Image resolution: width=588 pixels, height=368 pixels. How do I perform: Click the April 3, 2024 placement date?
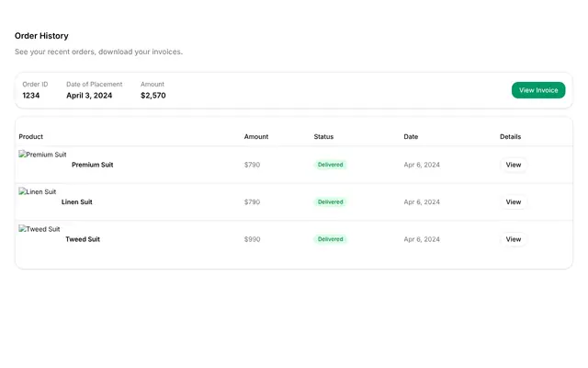tap(89, 96)
